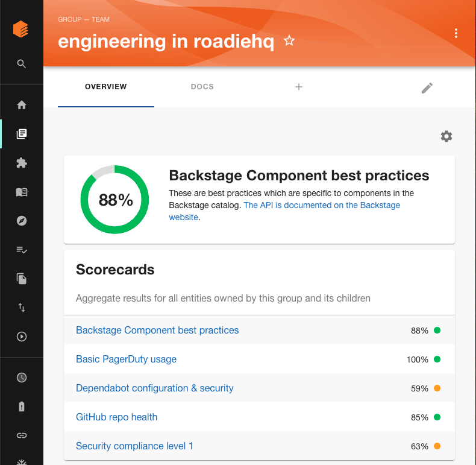Image resolution: width=476 pixels, height=465 pixels.
Task: Click the 85% value for GitHub repo health
Action: pyautogui.click(x=419, y=417)
